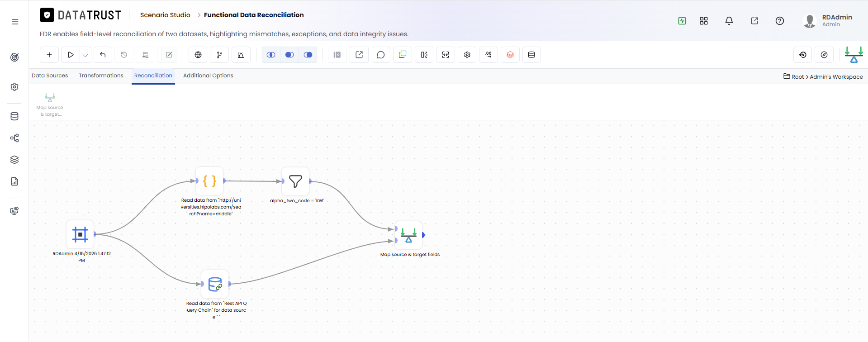Open the history clock icon in the toolbar
This screenshot has width=868, height=342.
tap(124, 55)
